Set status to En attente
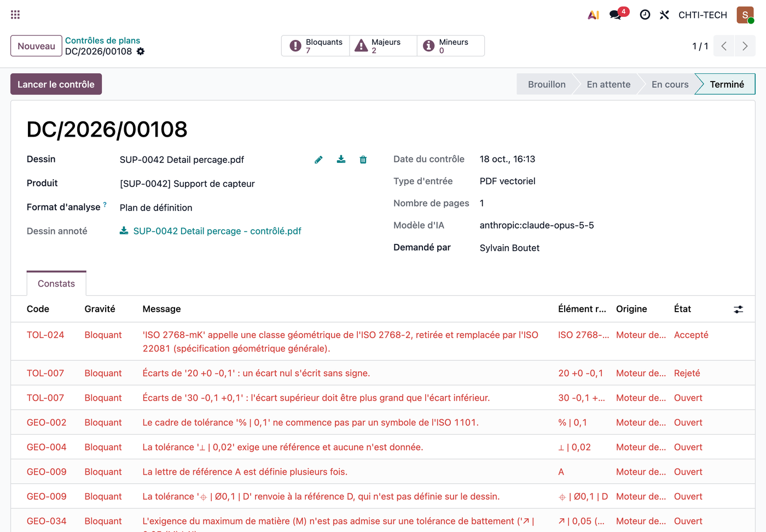The width and height of the screenshot is (766, 532). click(608, 84)
